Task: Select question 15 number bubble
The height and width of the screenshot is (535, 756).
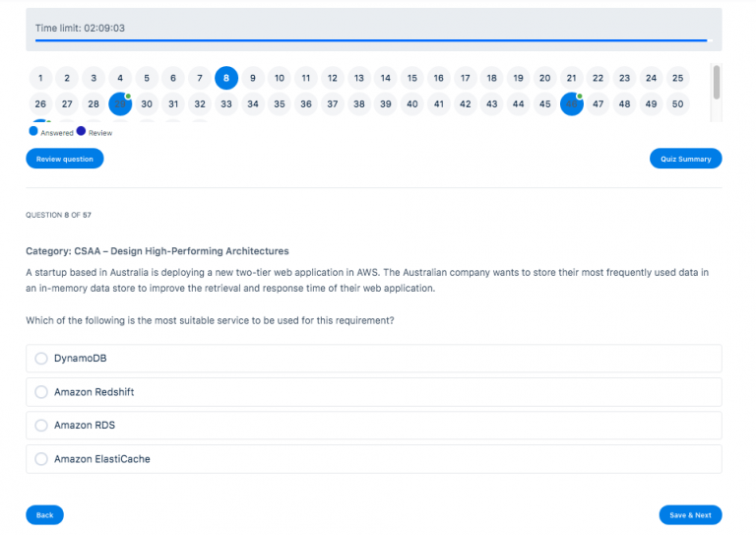Action: tap(411, 78)
